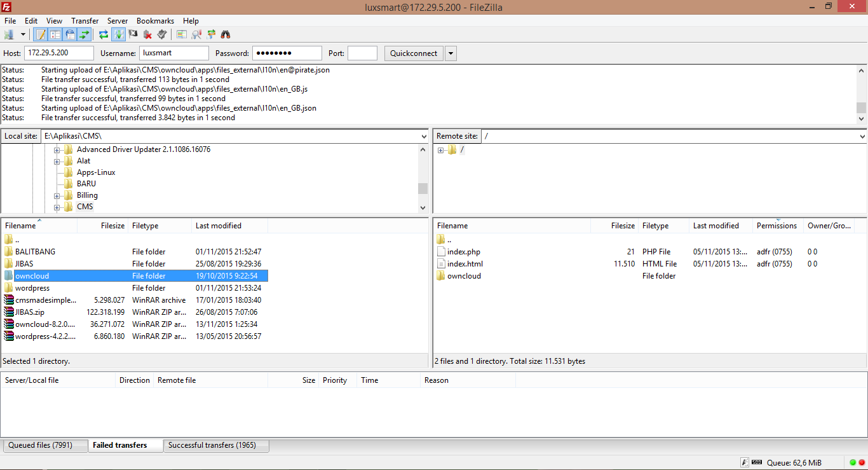Open the Site Manager icon
The width and height of the screenshot is (868, 470).
9,34
